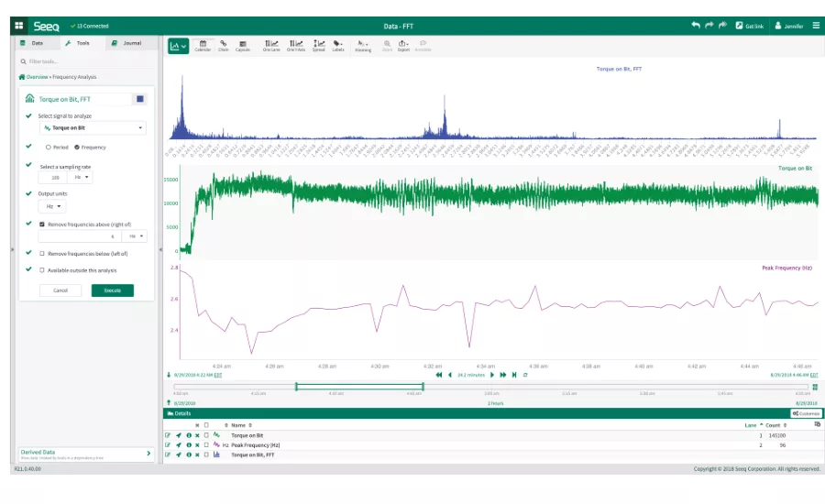This screenshot has height=504, width=825.
Task: Select the Chain view toolbar icon
Action: pyautogui.click(x=223, y=46)
